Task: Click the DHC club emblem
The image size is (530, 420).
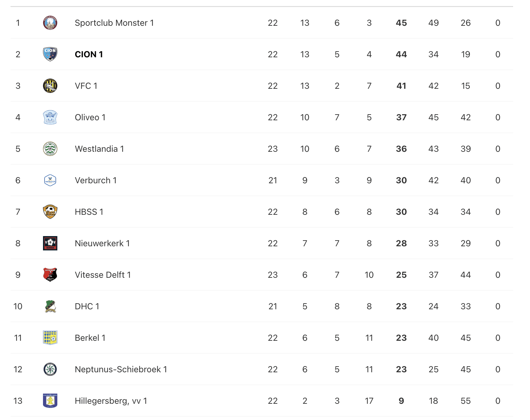Action: (50, 306)
